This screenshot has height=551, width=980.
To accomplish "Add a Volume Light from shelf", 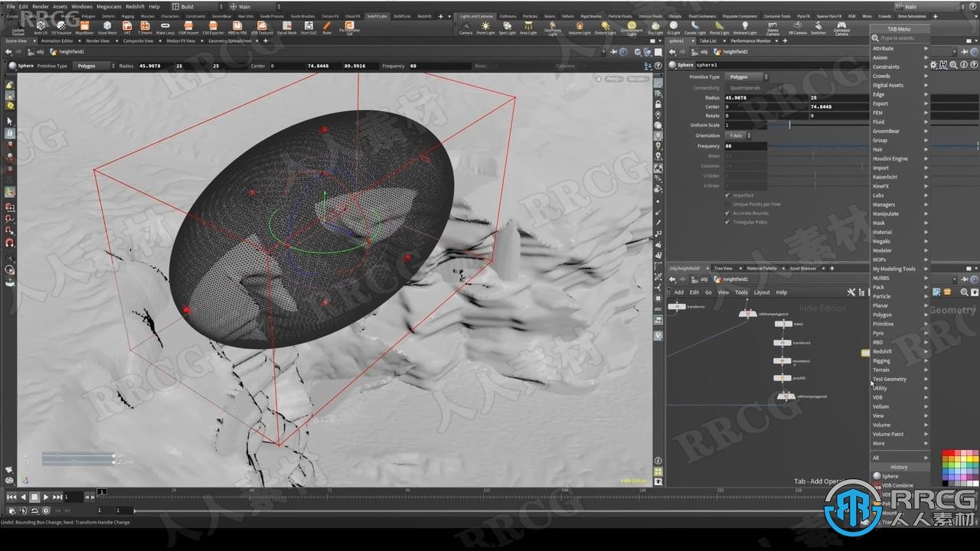I will click(580, 28).
